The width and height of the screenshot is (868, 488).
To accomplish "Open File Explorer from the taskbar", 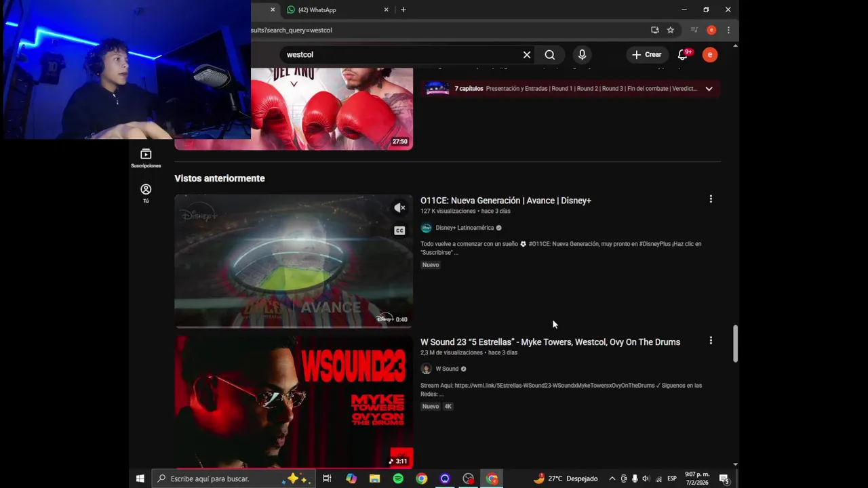I will (374, 479).
